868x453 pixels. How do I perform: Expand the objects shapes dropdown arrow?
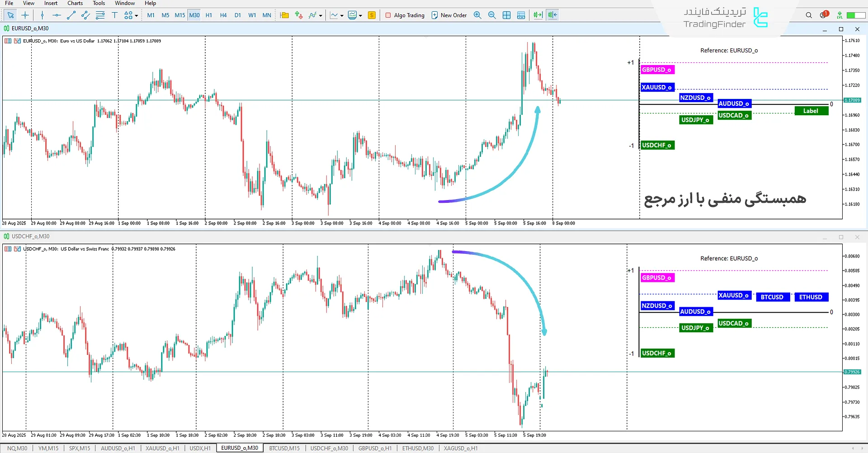click(137, 16)
